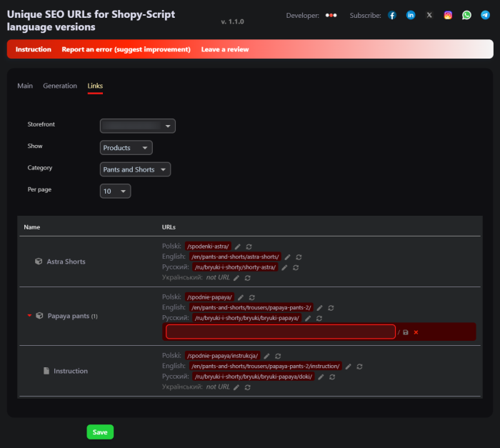Click the Papaya pants product name
Viewport: 500px width, 448px height.
click(69, 316)
